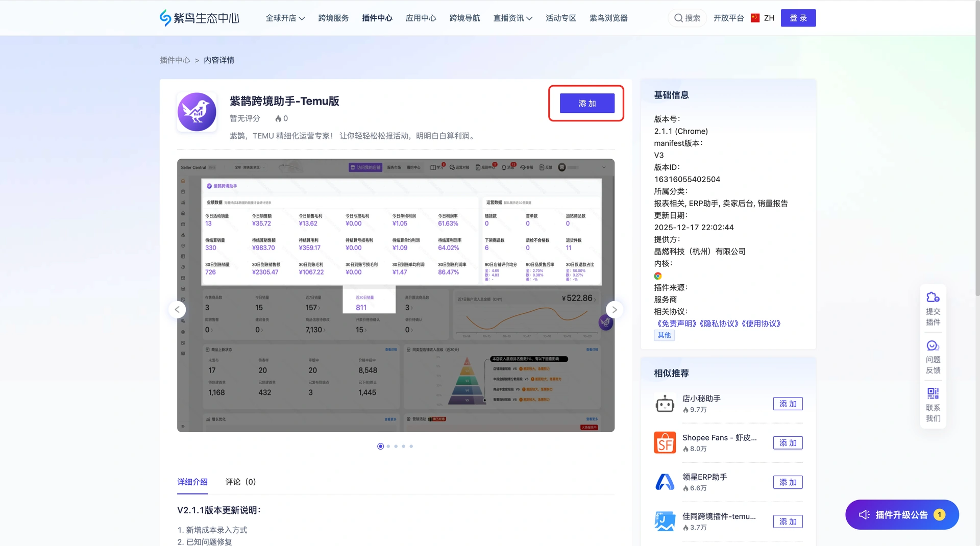Viewport: 980px width, 546px height.
Task: Click the floating purple bird icon on screenshot
Action: (x=605, y=322)
